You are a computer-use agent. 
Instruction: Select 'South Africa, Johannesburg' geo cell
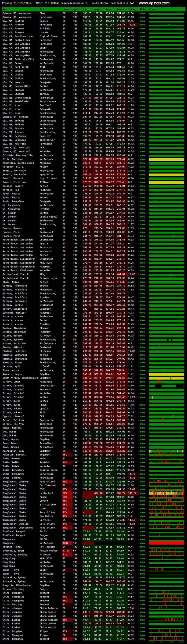click(20, 378)
